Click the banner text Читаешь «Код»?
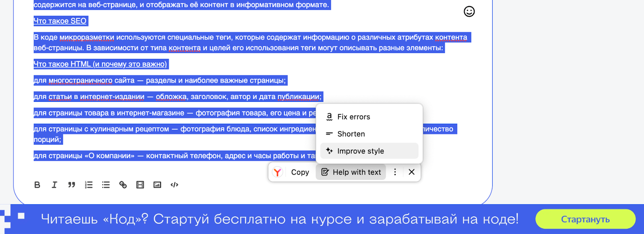The height and width of the screenshot is (234, 644). [x=95, y=219]
